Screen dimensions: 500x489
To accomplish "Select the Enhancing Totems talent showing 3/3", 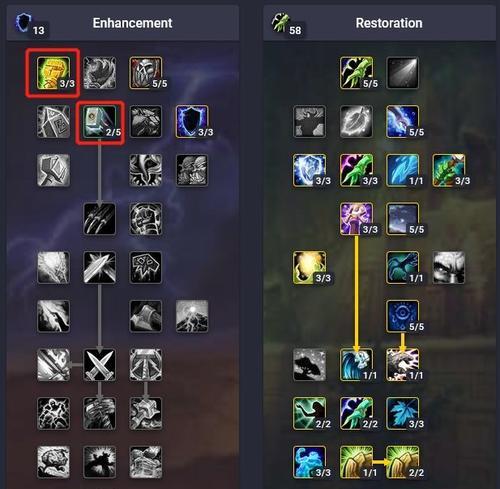I will [53, 73].
